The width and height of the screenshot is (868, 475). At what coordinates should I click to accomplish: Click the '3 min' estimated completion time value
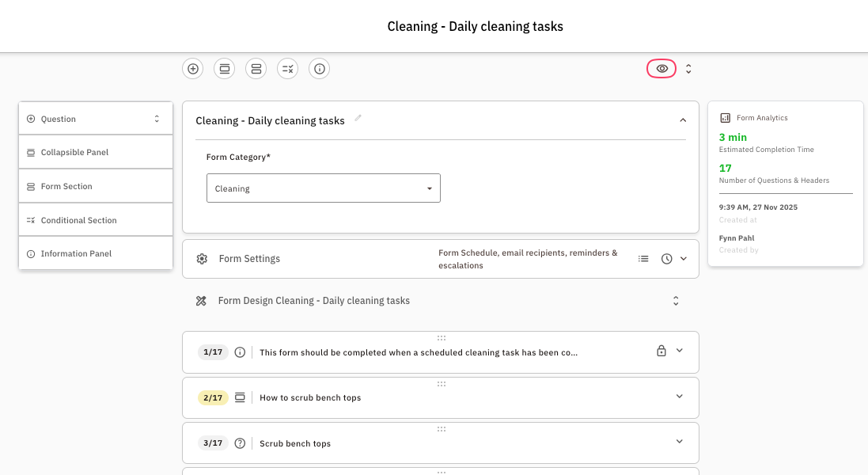point(733,137)
